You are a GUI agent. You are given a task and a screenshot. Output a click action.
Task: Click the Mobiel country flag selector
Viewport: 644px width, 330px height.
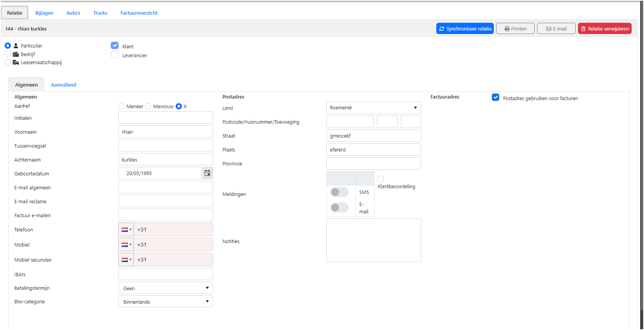(x=126, y=245)
